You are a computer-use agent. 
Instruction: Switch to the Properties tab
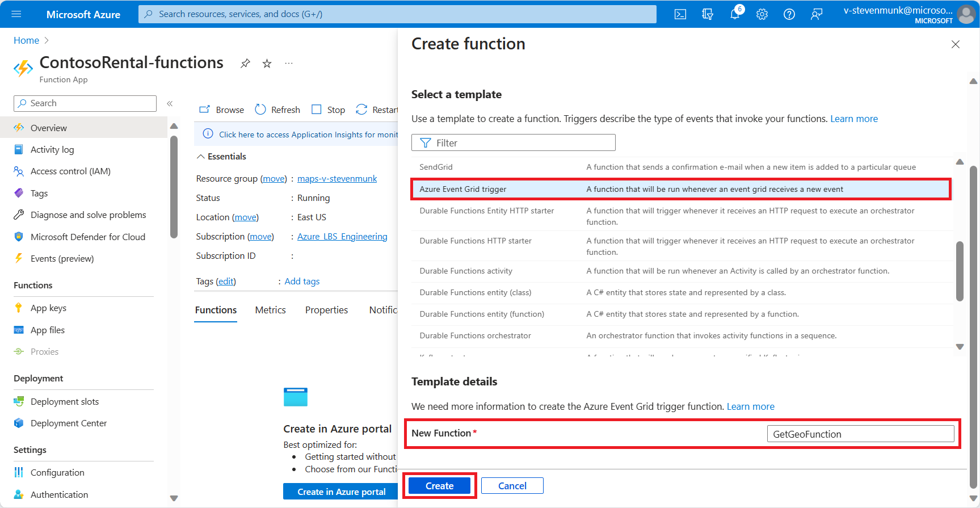(x=326, y=310)
